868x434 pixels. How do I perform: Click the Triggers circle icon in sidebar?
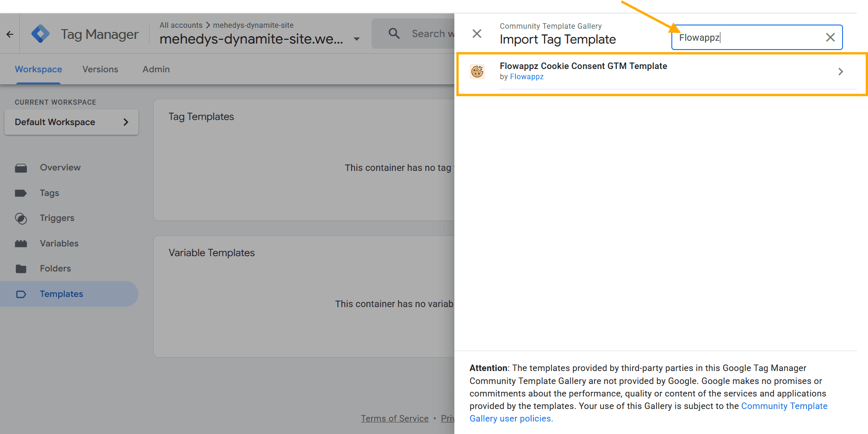(21, 218)
